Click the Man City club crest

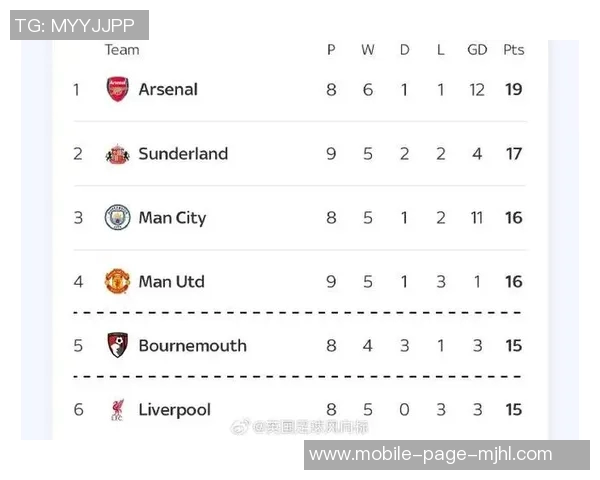pos(118,218)
